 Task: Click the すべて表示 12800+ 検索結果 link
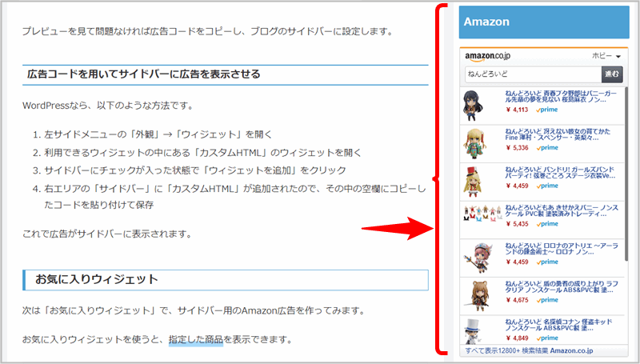529,350
